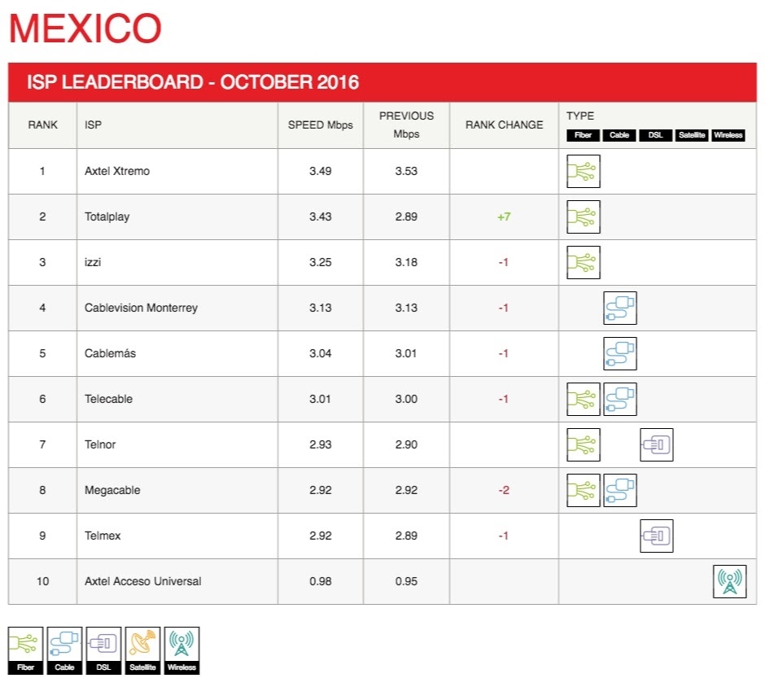Select Megacable's cable connection icon

click(620, 490)
